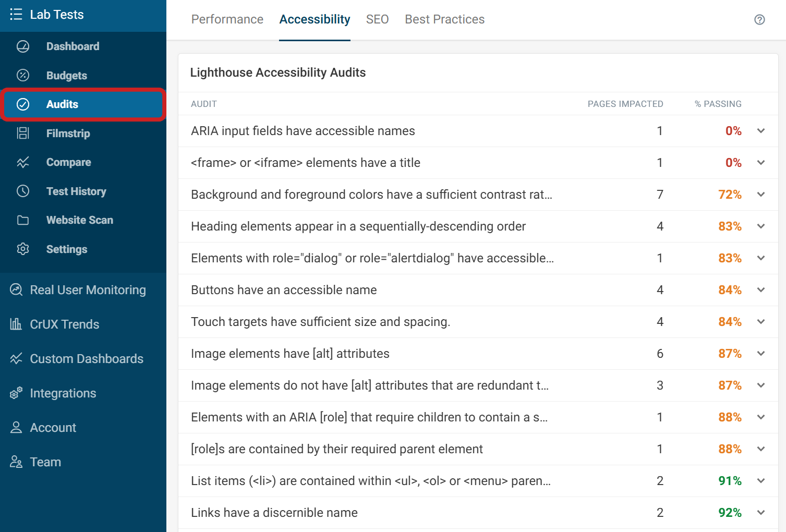Expand the ARIA input fields audit row
Image resolution: width=786 pixels, height=532 pixels.
coord(761,131)
